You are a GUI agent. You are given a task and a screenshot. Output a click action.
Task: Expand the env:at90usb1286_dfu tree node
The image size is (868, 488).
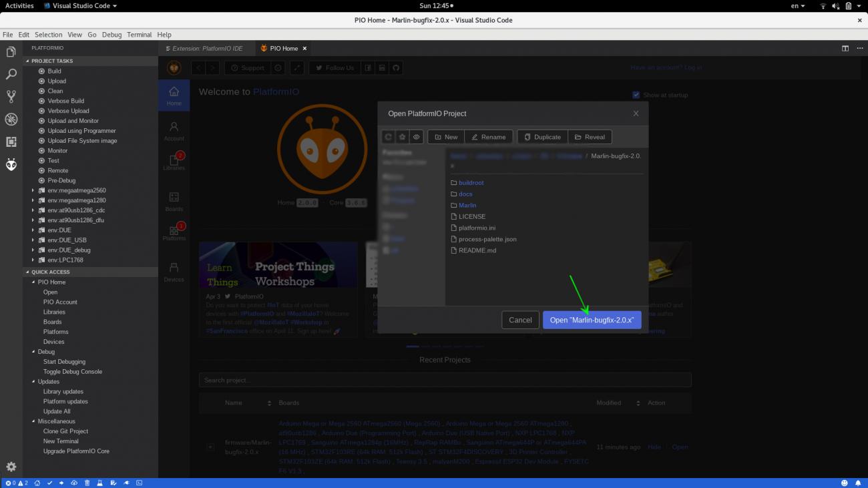[x=33, y=220]
